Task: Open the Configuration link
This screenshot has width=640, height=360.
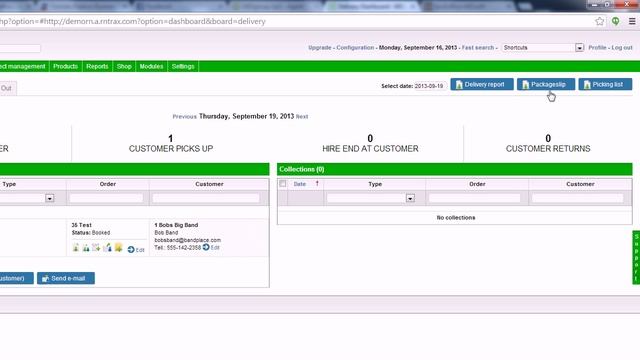Action: (355, 48)
